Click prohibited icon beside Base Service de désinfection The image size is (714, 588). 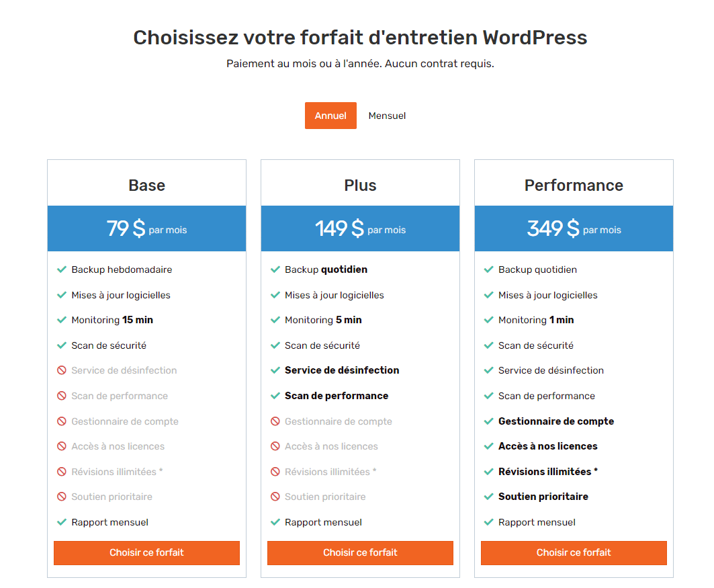62,370
